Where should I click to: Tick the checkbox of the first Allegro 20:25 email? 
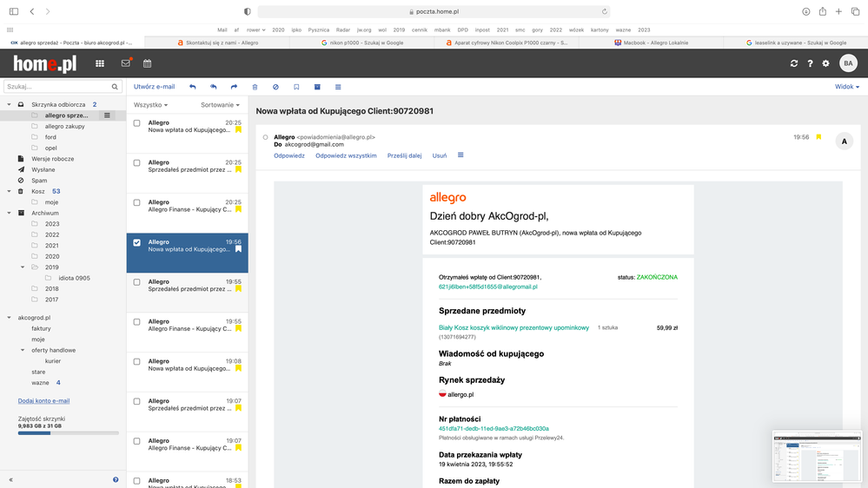pos(136,123)
